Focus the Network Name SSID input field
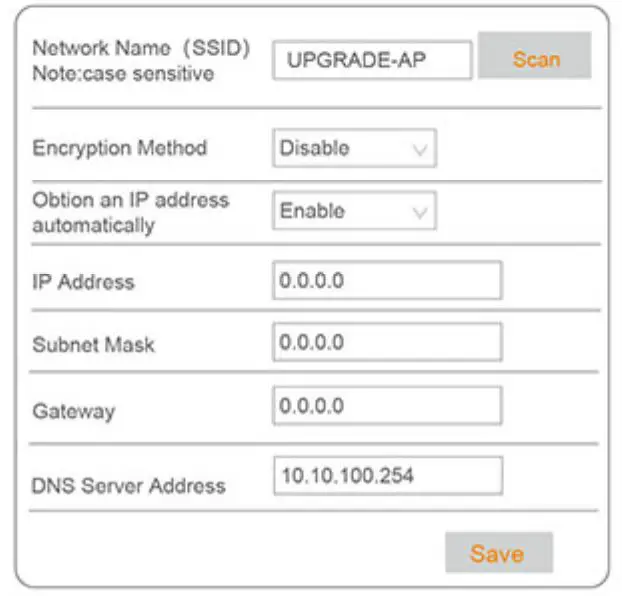Screen dimensions: 622x596 tap(371, 60)
